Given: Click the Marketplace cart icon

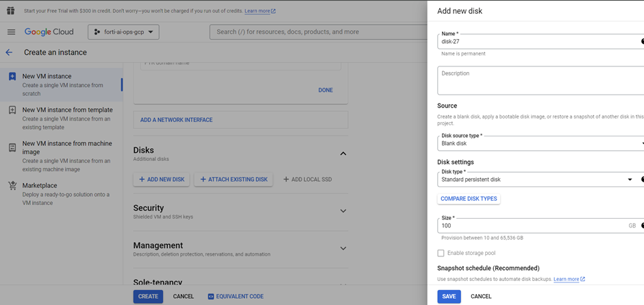Looking at the screenshot, I should 12,186.
